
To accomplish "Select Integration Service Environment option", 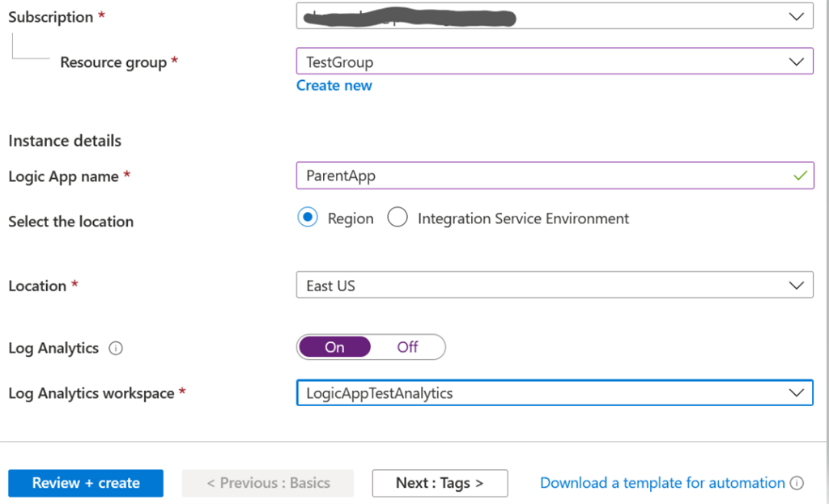I will 397,218.
